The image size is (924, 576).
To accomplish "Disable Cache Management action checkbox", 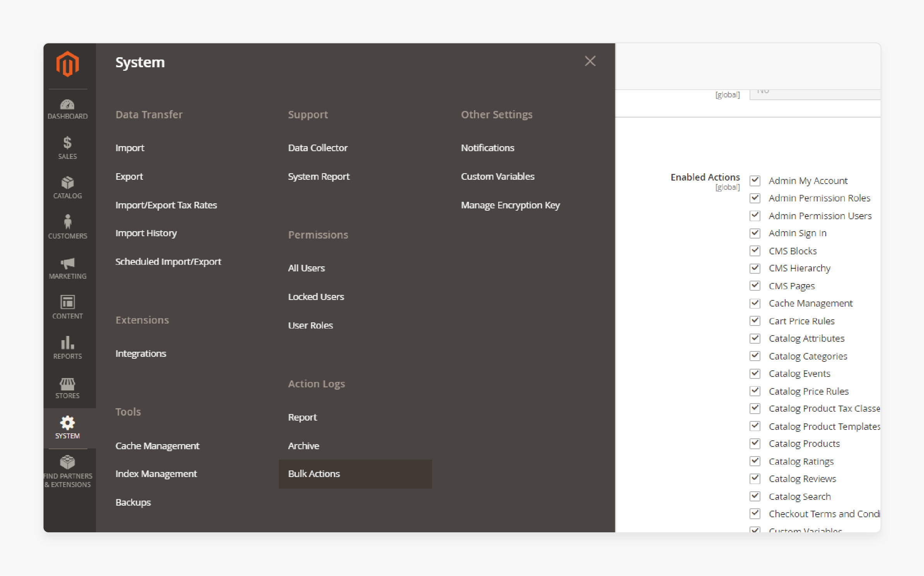I will coord(755,303).
